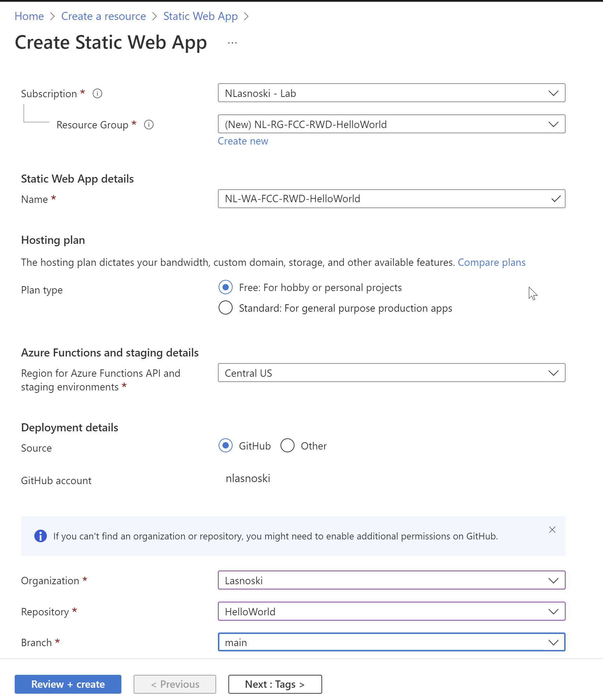Expand the Central US region dropdown
603x700 pixels.
pos(391,373)
